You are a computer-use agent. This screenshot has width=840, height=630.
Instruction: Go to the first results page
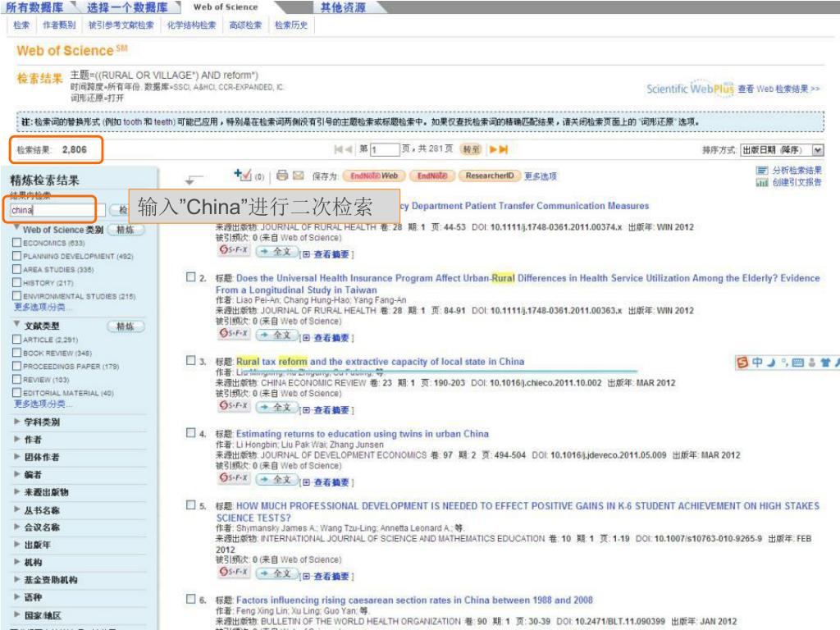[x=339, y=149]
